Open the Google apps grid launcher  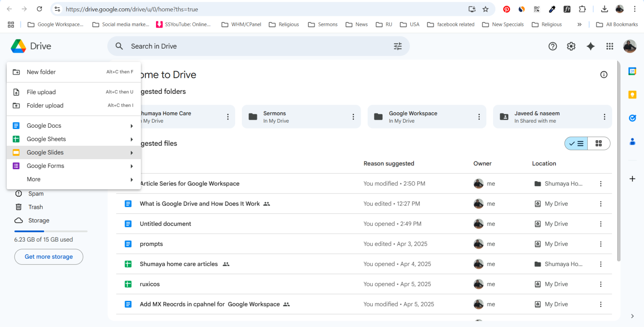[610, 46]
